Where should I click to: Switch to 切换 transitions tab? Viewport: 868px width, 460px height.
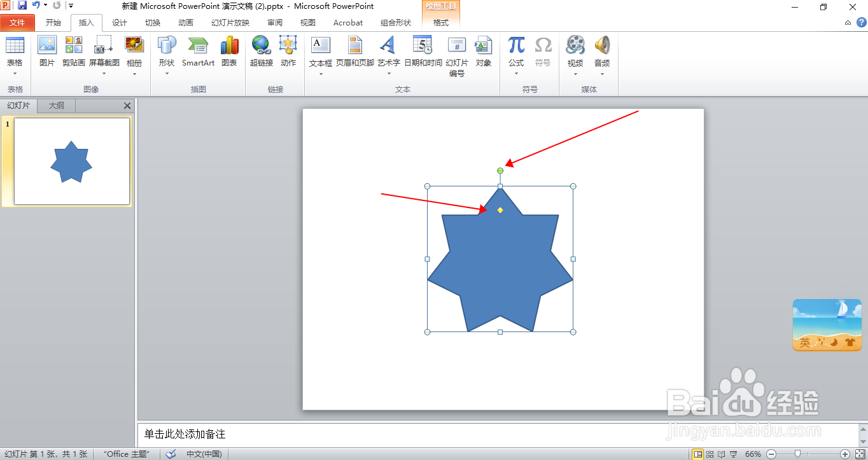point(153,23)
